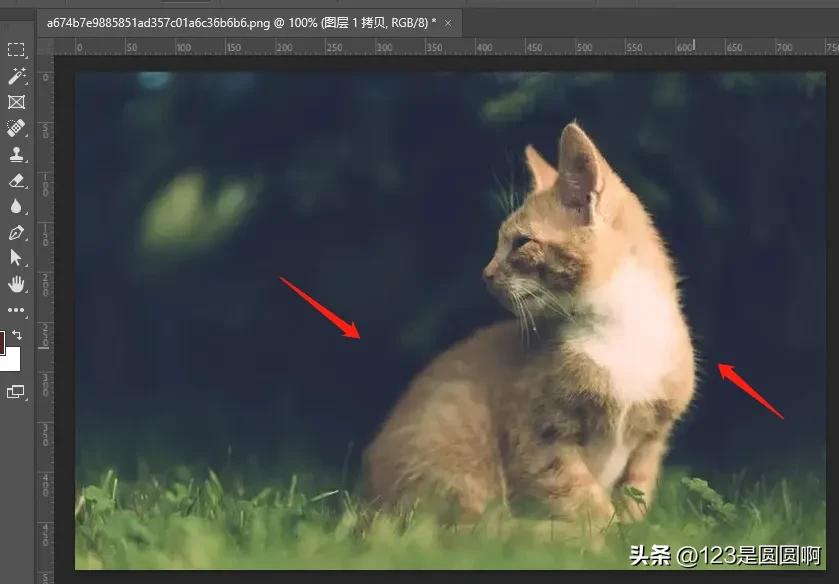Click the top horizontal ruler
The height and width of the screenshot is (584, 839).
pos(400,44)
